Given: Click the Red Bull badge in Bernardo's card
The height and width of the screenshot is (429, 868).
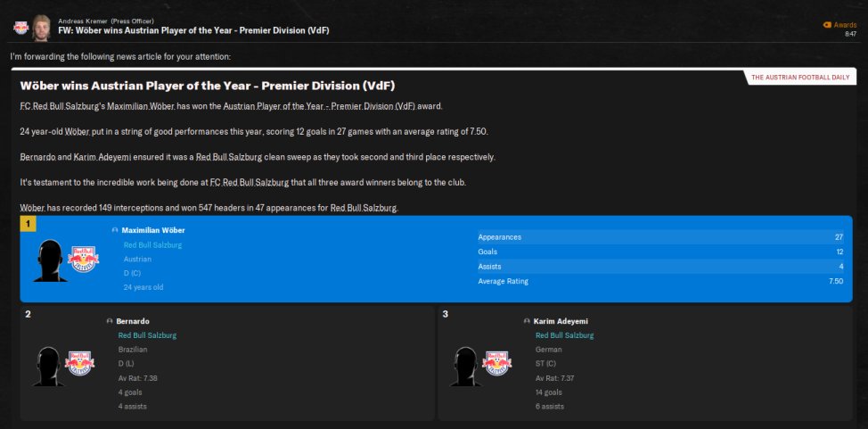Looking at the screenshot, I should tap(78, 363).
